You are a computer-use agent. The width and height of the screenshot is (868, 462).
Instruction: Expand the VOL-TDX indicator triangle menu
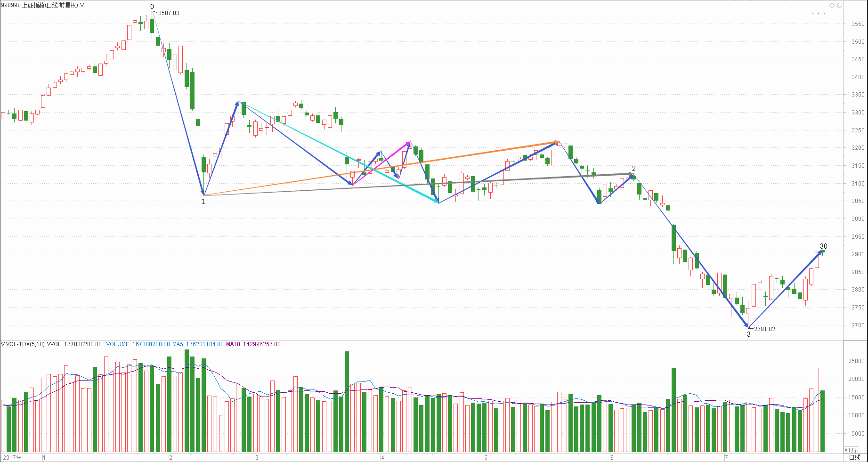pos(3,344)
